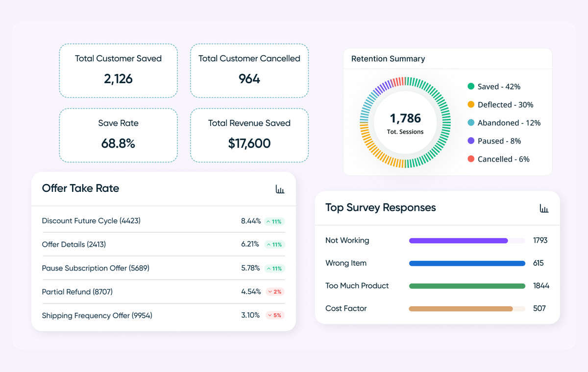Select the Shipping Frequency Offer (9954) row
This screenshot has height=372, width=588.
click(x=163, y=315)
